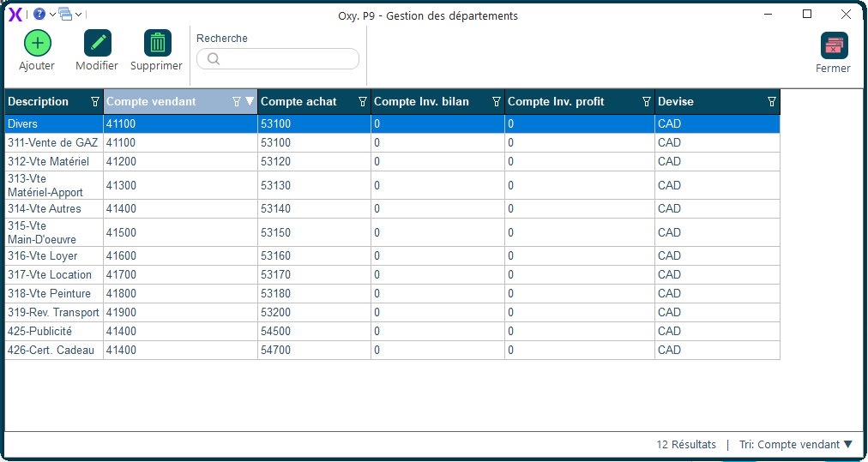Open filter for Compte achat column
Image resolution: width=868 pixels, height=462 pixels.
pos(363,102)
